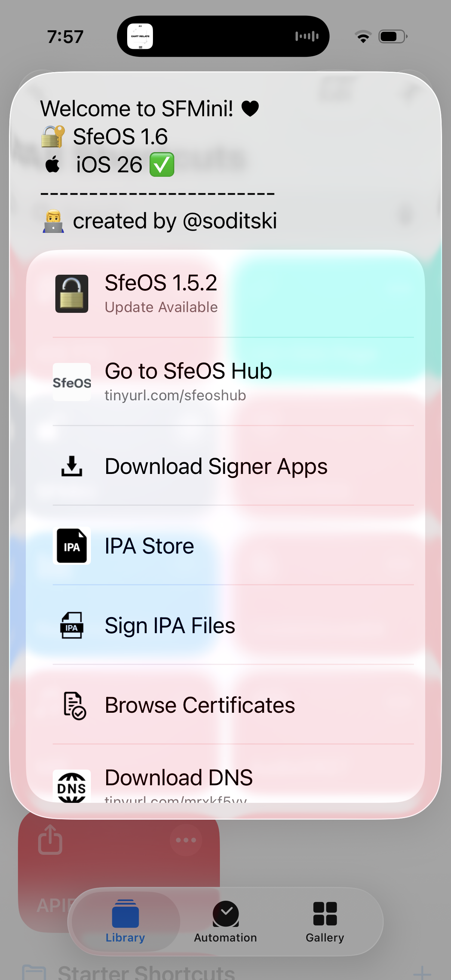
Task: Tap the SfeOS logo icon
Action: (x=71, y=382)
